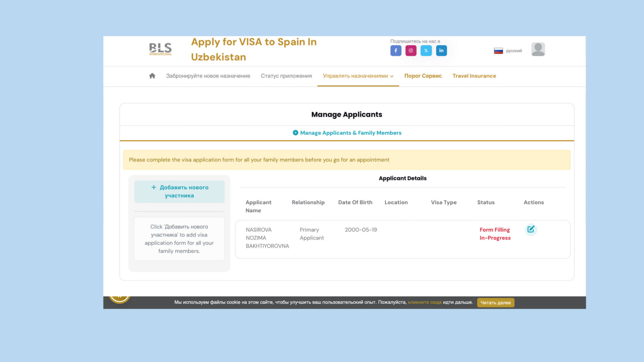This screenshot has width=644, height=362.
Task: Expand the Управлять назначениями dropdown menu
Action: 358,76
